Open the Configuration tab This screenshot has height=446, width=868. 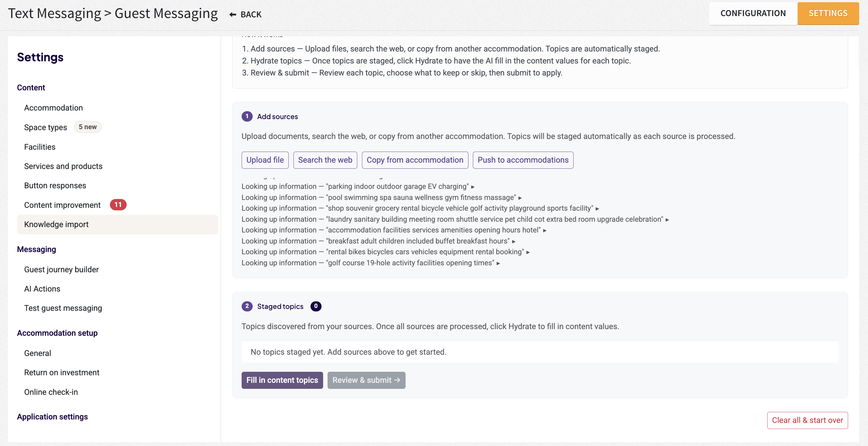[x=753, y=14]
